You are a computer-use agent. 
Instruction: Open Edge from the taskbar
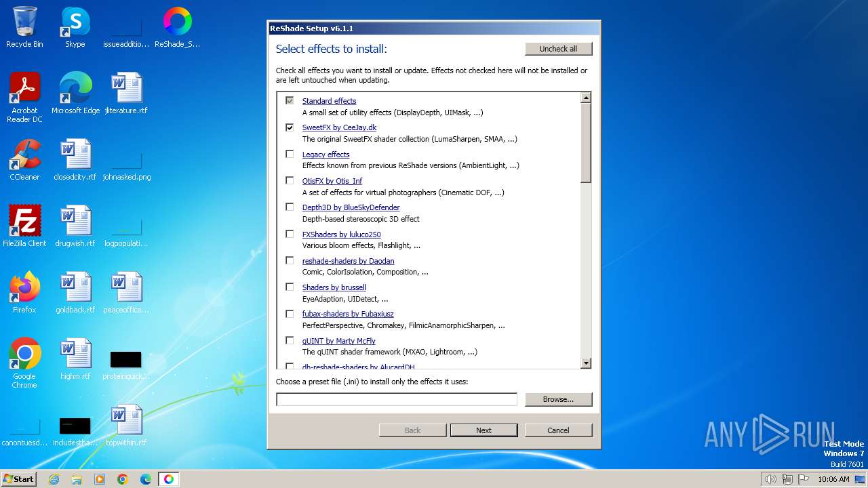point(146,479)
